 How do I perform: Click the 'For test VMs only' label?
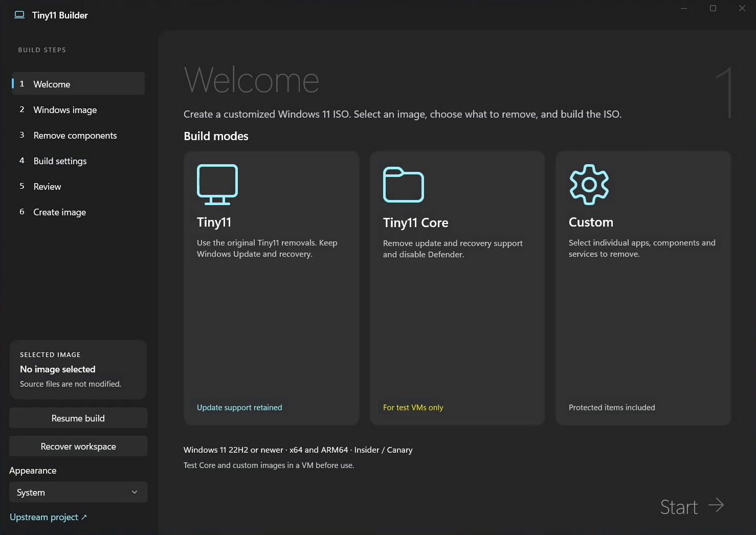tap(413, 407)
